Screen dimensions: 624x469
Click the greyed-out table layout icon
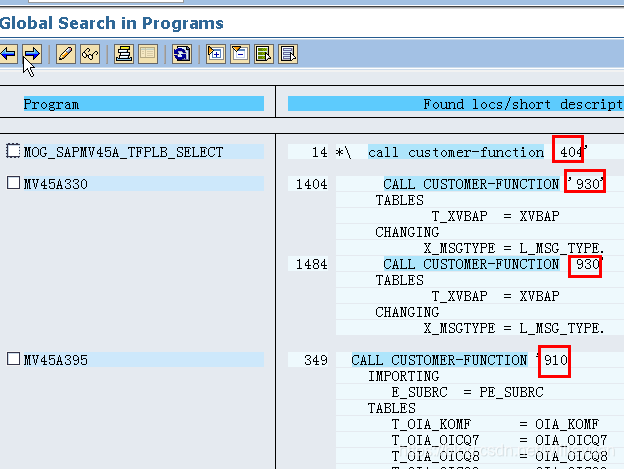click(148, 54)
